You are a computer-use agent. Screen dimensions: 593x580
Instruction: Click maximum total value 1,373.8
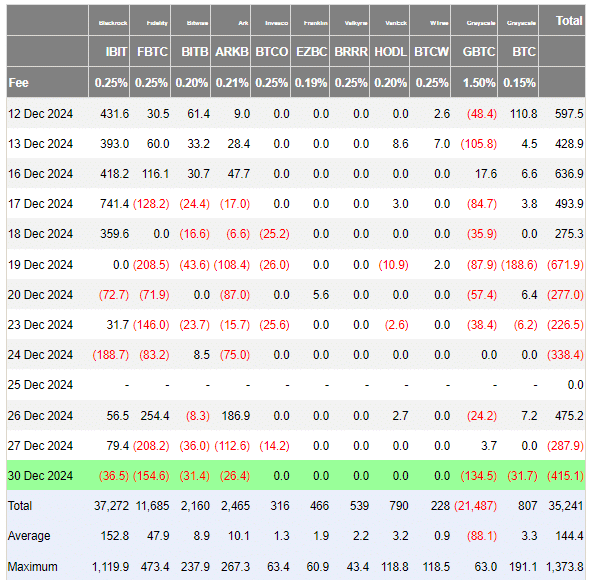(x=565, y=567)
